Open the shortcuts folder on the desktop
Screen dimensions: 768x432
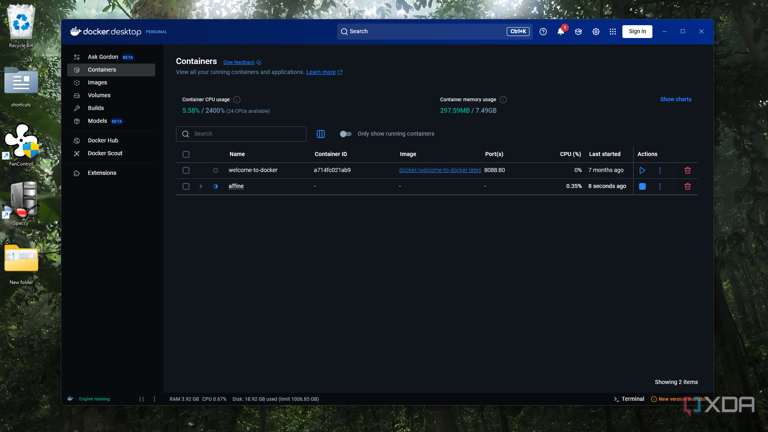click(x=21, y=87)
